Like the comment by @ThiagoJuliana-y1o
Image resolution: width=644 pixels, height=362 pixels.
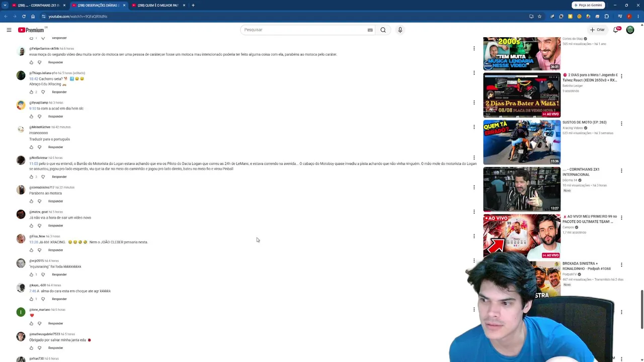31,92
